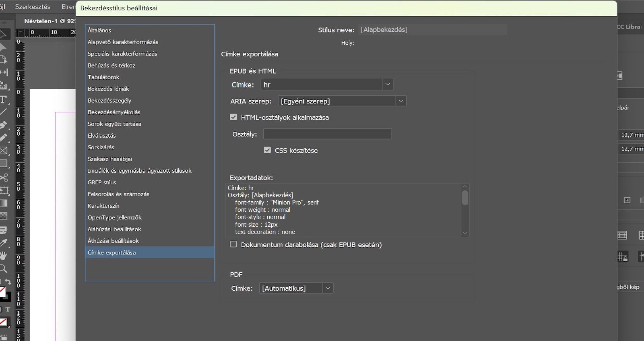
Task: Pick the Eyedropper tool
Action: tap(3, 243)
